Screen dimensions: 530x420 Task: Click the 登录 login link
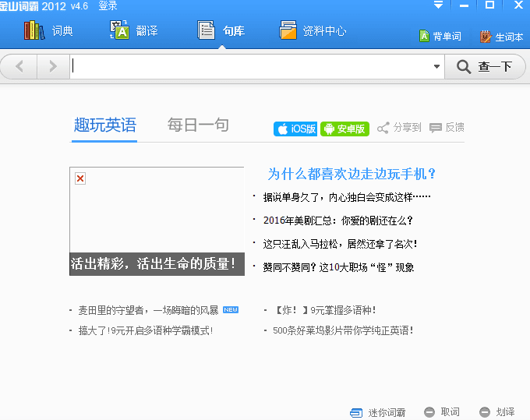coord(108,6)
